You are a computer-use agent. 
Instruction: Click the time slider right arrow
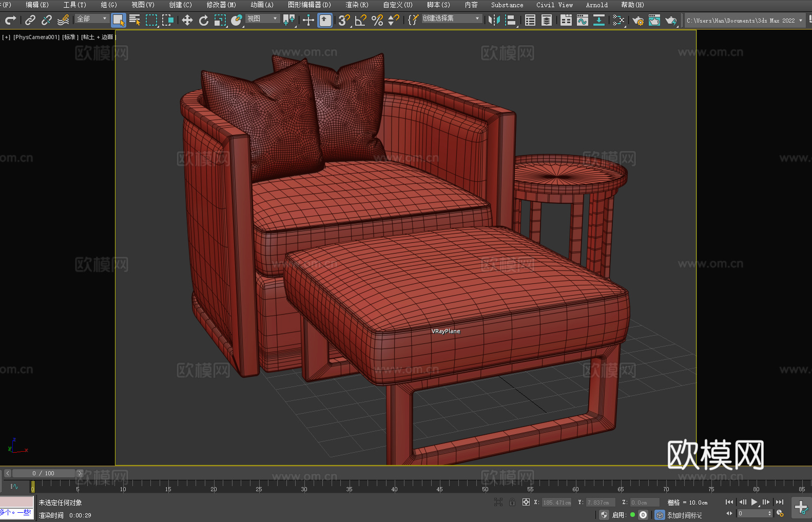point(80,473)
